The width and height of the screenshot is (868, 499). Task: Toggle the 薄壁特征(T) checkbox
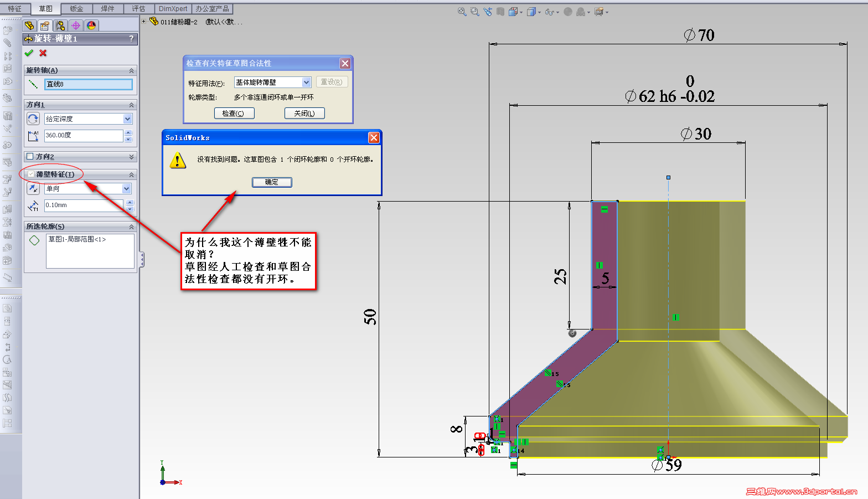click(x=31, y=174)
